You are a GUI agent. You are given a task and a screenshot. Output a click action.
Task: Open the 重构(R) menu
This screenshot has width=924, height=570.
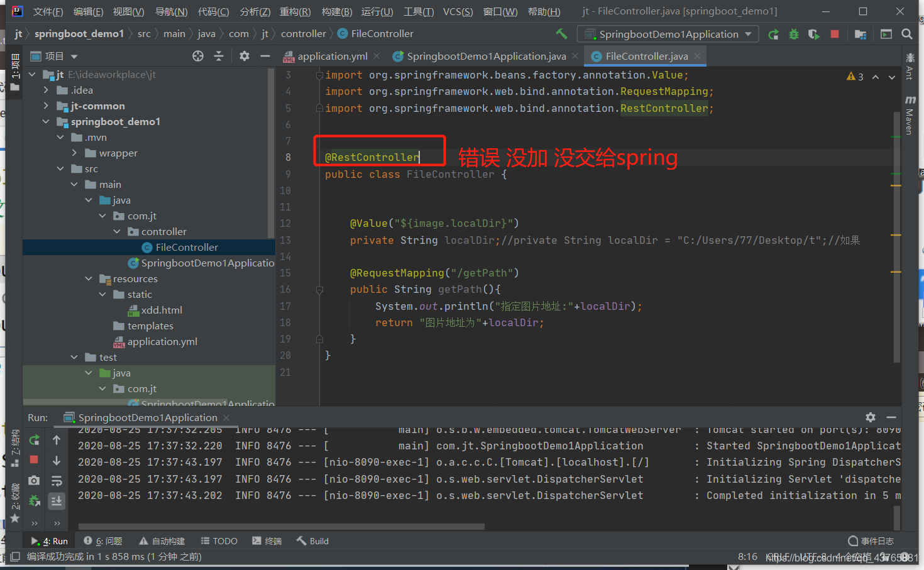tap(295, 12)
